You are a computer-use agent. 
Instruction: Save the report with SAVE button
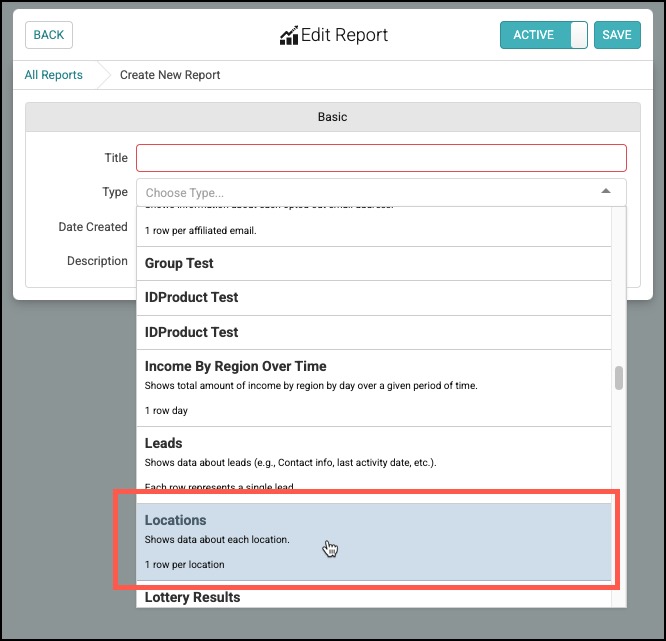(617, 35)
